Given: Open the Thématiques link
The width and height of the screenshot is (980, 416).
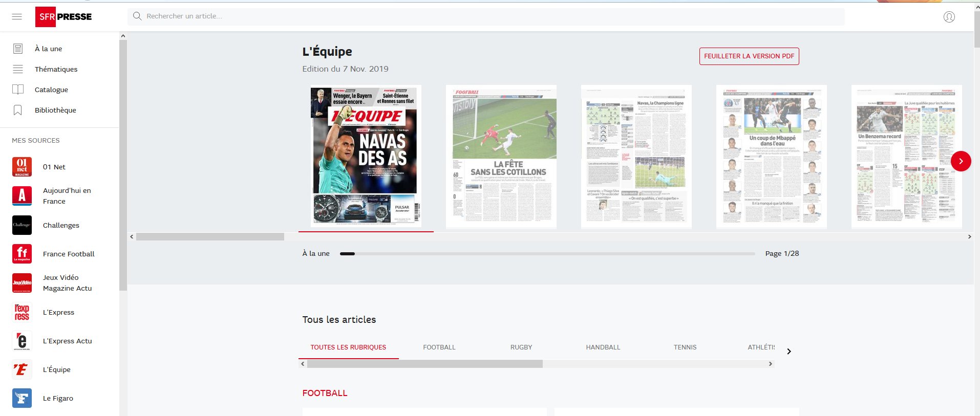Looking at the screenshot, I should click(56, 69).
